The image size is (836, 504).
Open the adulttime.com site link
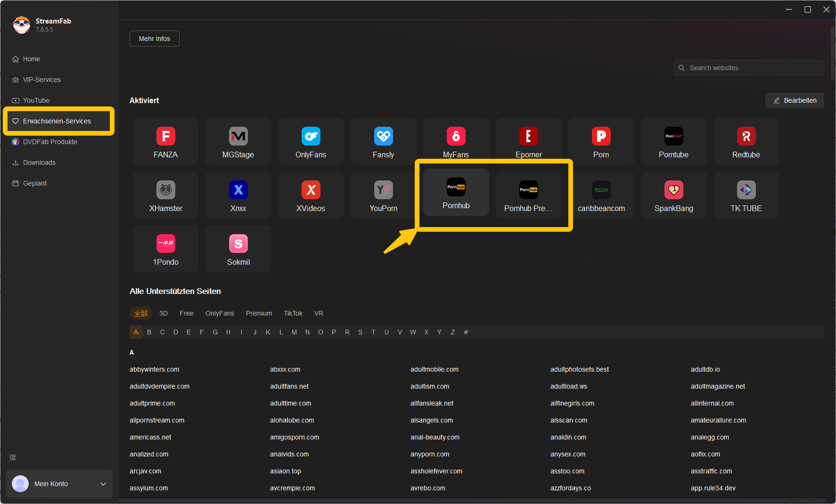pyautogui.click(x=290, y=403)
